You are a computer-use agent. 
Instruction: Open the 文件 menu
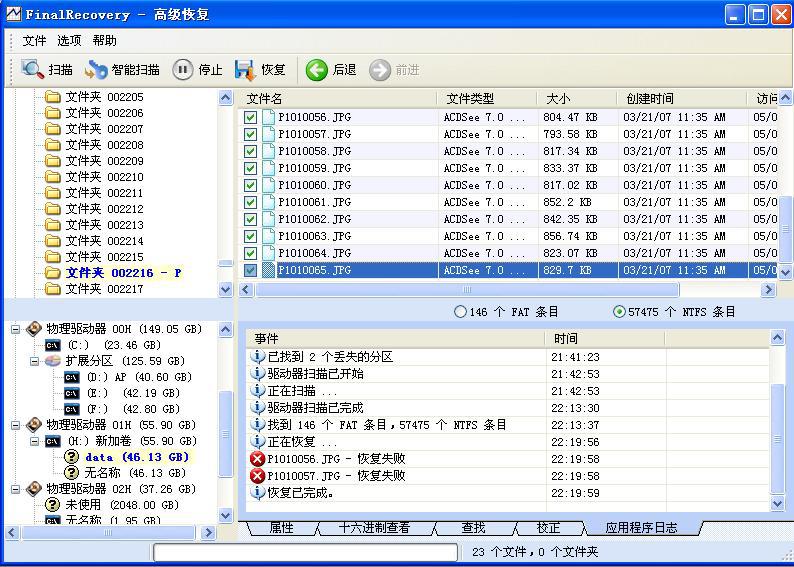coord(35,41)
